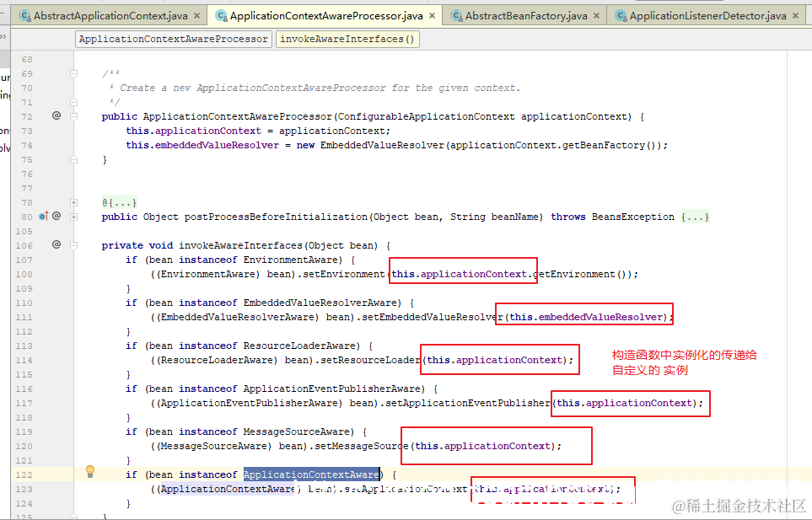Click implements-method gutter icon at line 80

(x=44, y=217)
